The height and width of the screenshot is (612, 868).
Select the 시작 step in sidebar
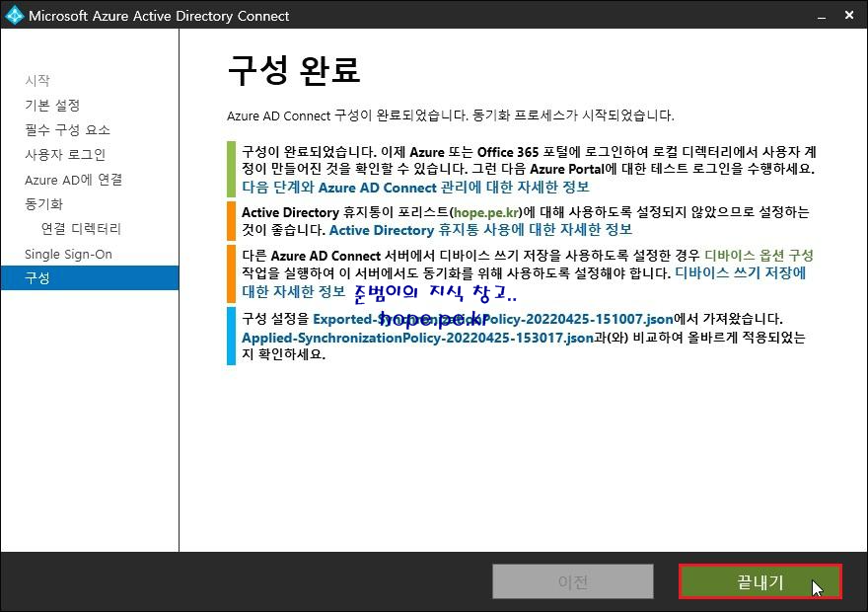point(37,80)
